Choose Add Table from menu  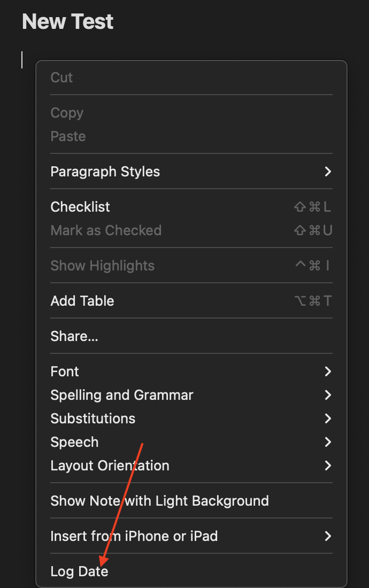click(x=82, y=301)
